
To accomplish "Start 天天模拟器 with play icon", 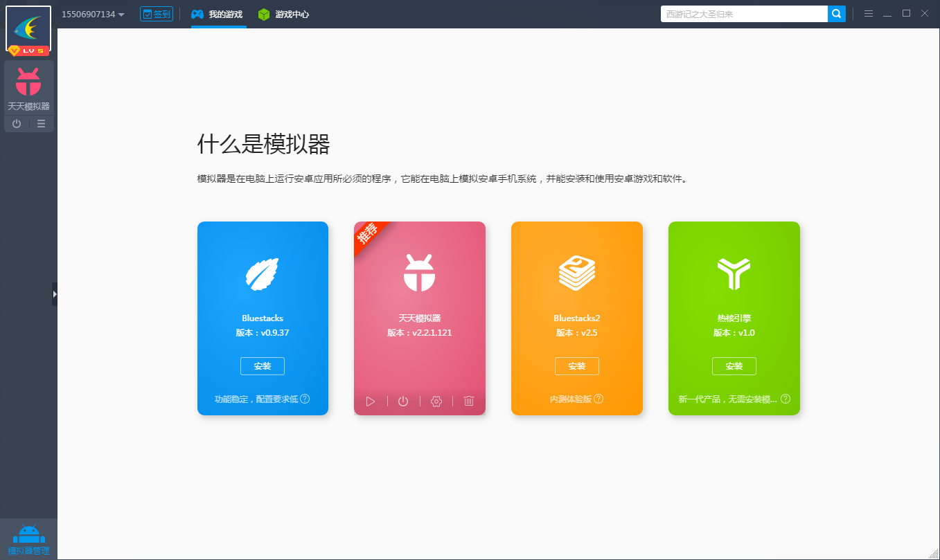I will click(x=371, y=401).
